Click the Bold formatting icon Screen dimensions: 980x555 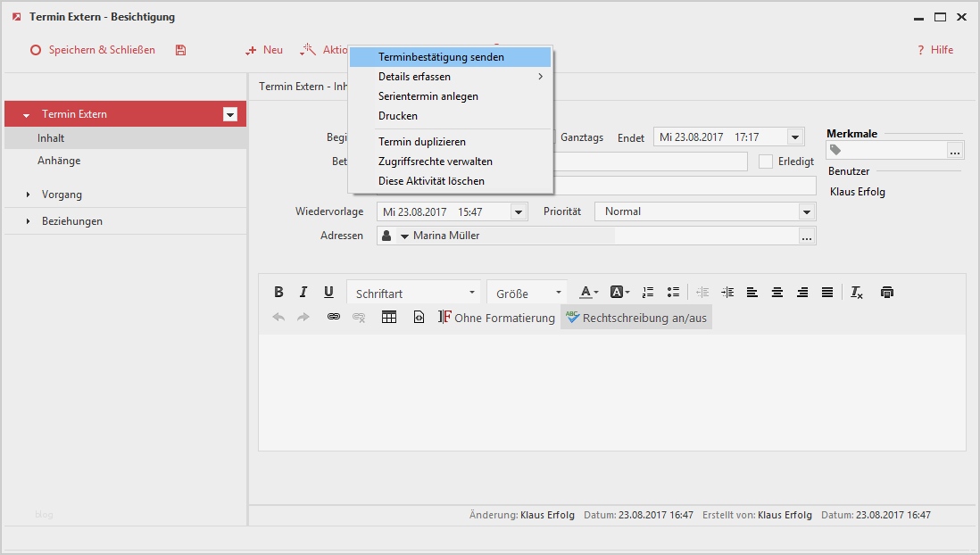click(x=278, y=293)
